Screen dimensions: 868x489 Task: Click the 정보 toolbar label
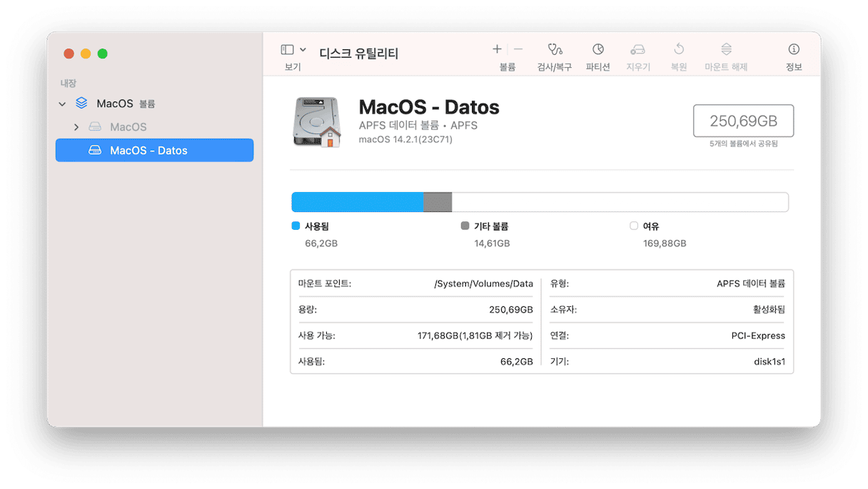794,67
